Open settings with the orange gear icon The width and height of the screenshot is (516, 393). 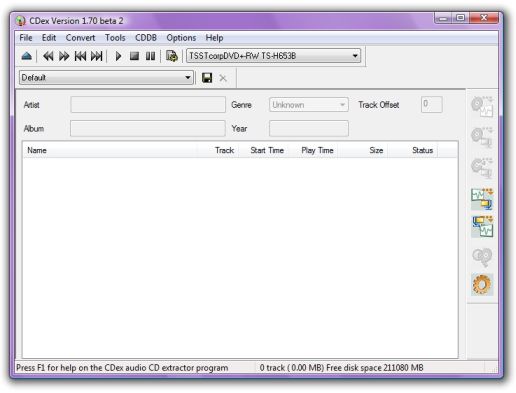pos(482,285)
